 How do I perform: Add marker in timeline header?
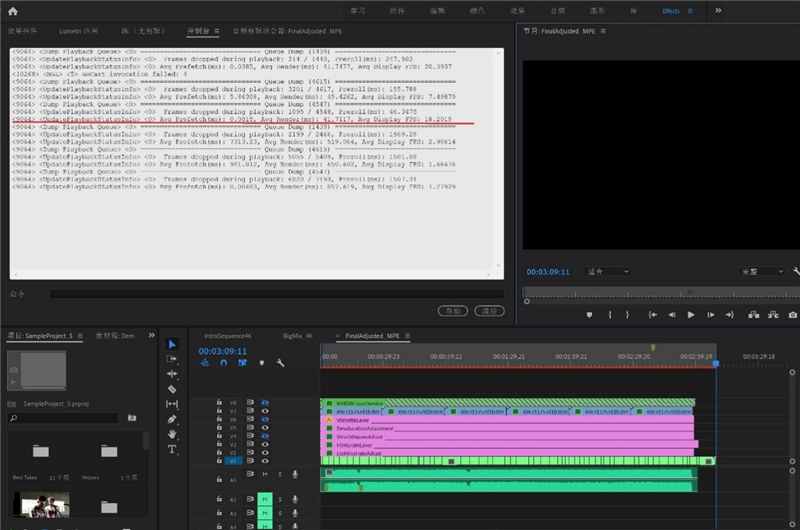point(262,363)
